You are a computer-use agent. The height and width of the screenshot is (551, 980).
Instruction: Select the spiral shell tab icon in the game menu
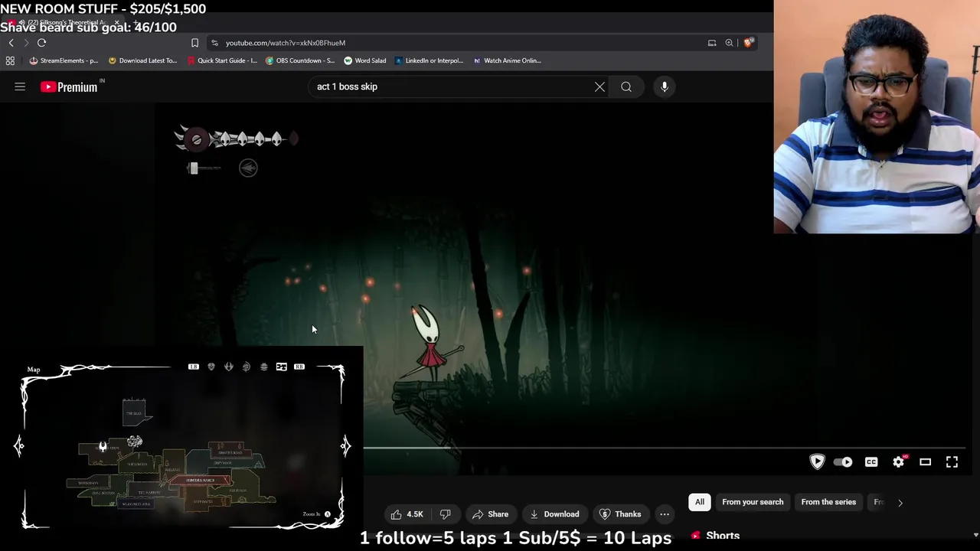coord(247,367)
